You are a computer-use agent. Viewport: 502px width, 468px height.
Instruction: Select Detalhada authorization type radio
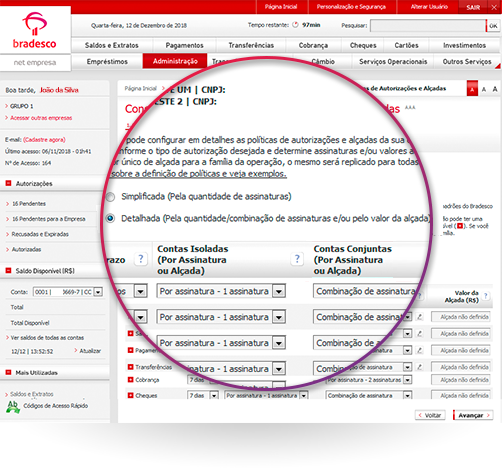[x=110, y=219]
